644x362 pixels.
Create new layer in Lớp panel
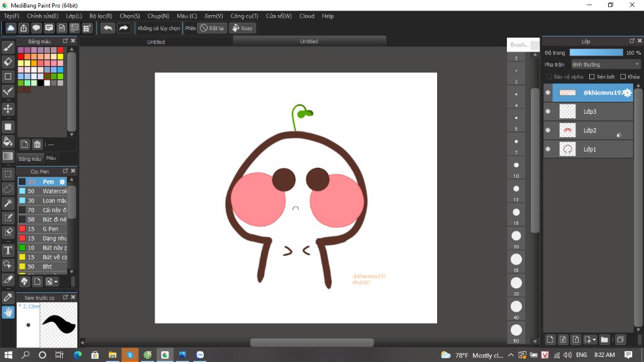(x=550, y=339)
